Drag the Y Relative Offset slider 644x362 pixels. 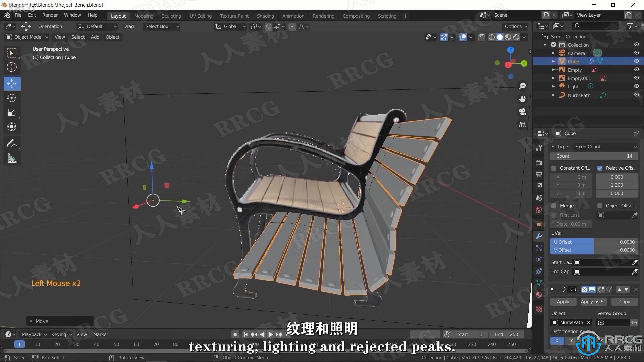(x=616, y=185)
